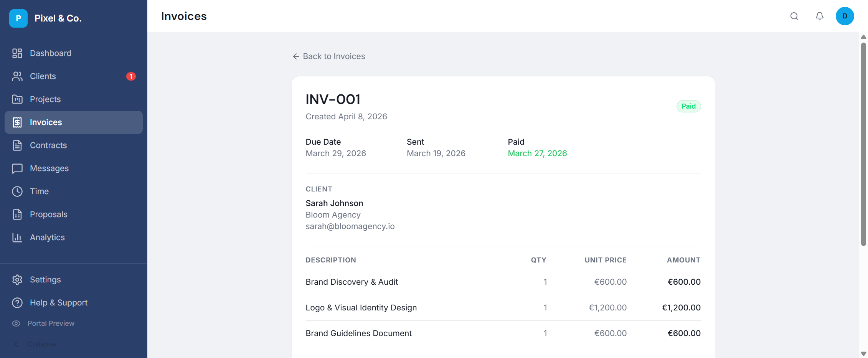Click the Time clock icon
Viewport: 868px width, 358px height.
(17, 191)
